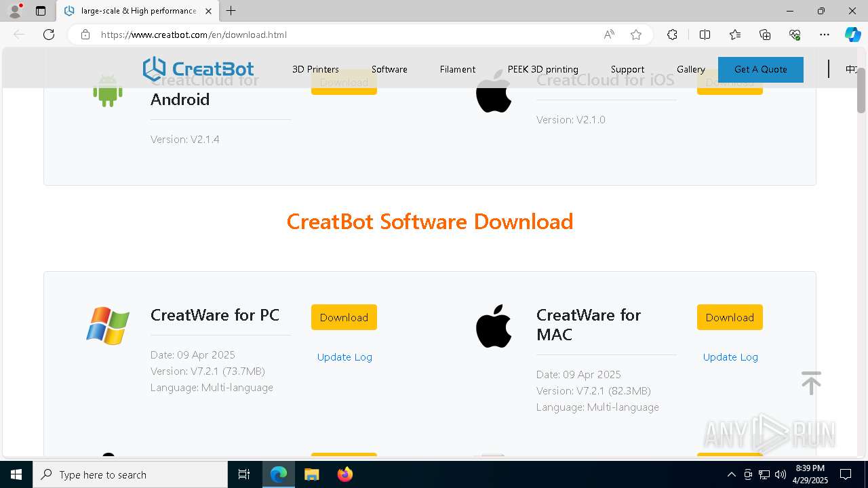
Task: Open the Windows Start menu
Action: [16, 474]
